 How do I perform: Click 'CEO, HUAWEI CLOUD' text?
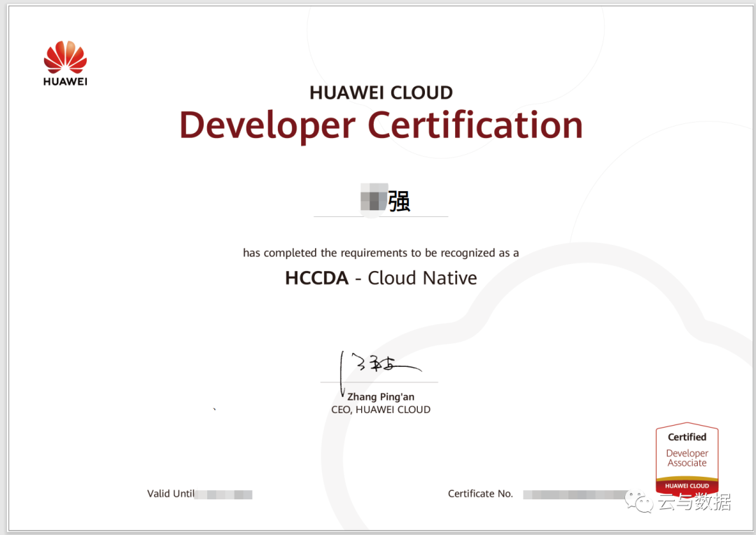(x=381, y=410)
